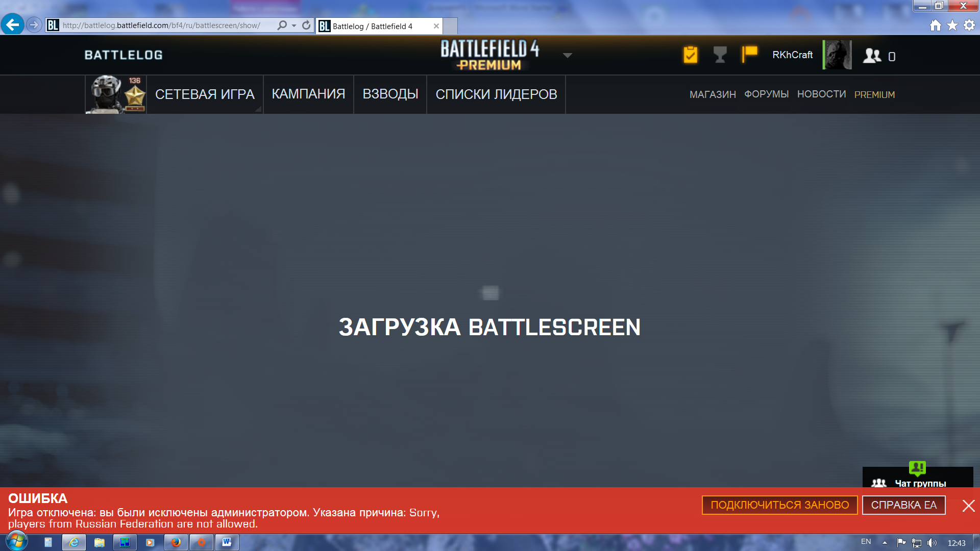The width and height of the screenshot is (980, 551).
Task: Click the Show desktop strip
Action: click(976, 542)
